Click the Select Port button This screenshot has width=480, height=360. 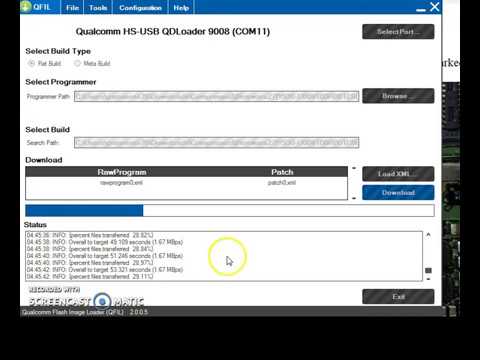coord(398,32)
